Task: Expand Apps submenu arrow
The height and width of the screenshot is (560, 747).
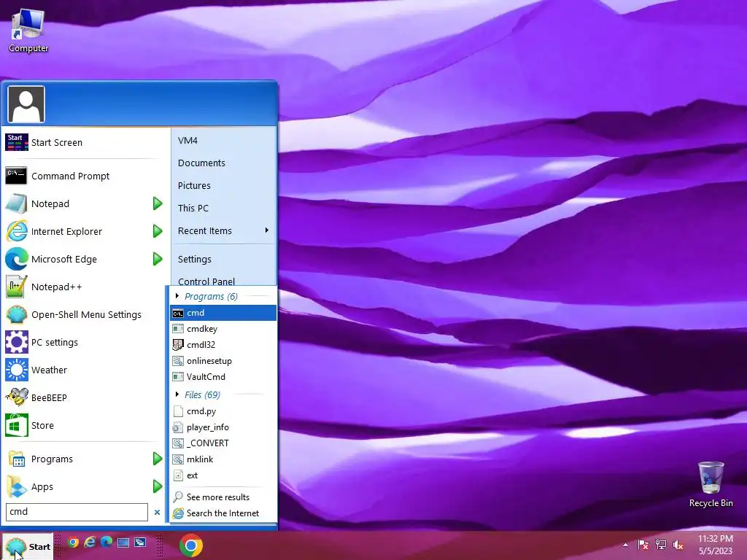Action: (x=158, y=486)
